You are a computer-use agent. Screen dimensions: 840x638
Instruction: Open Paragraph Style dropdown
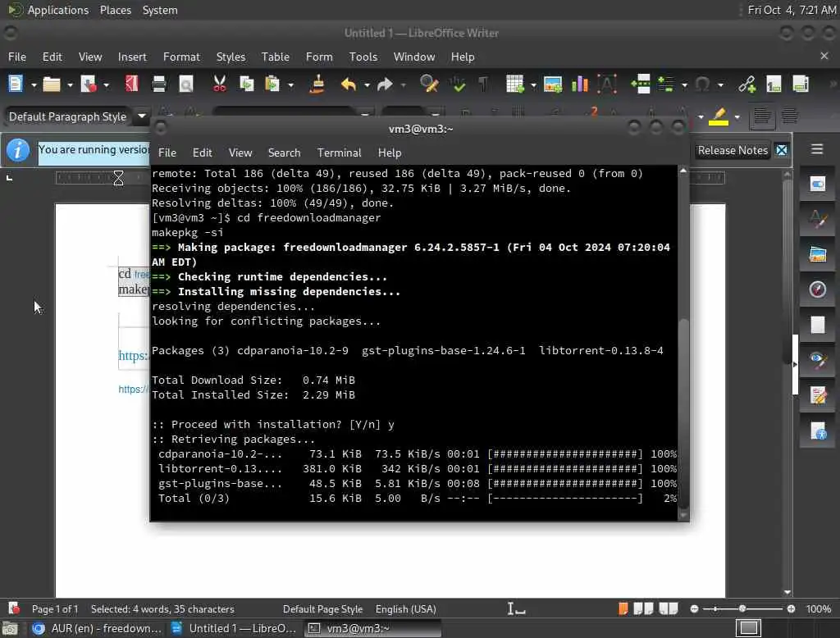pos(142,116)
